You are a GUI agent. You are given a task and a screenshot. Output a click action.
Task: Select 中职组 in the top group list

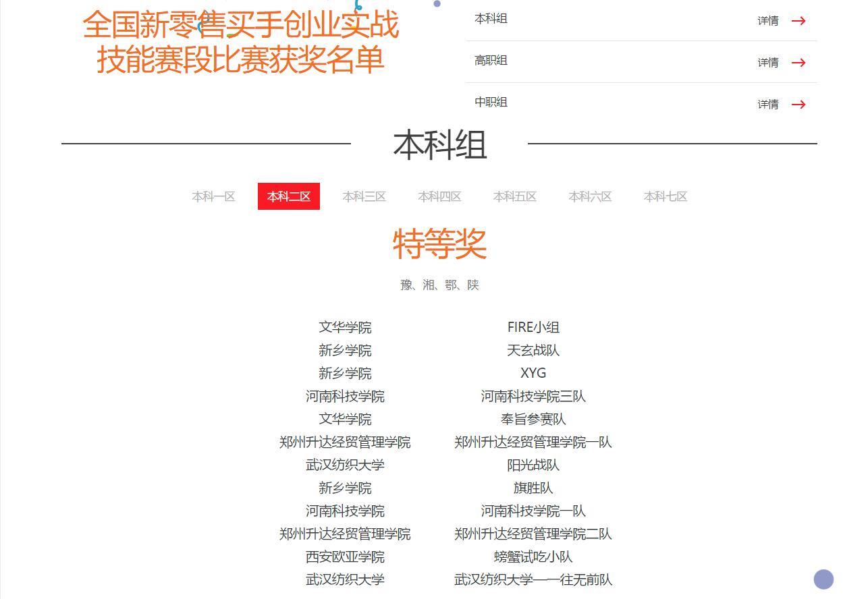[x=491, y=103]
